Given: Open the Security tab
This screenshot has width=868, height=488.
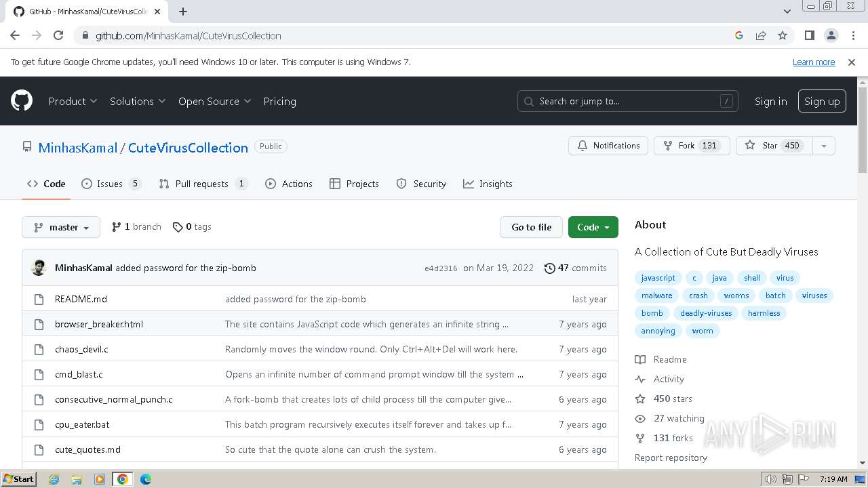Looking at the screenshot, I should click(x=421, y=184).
